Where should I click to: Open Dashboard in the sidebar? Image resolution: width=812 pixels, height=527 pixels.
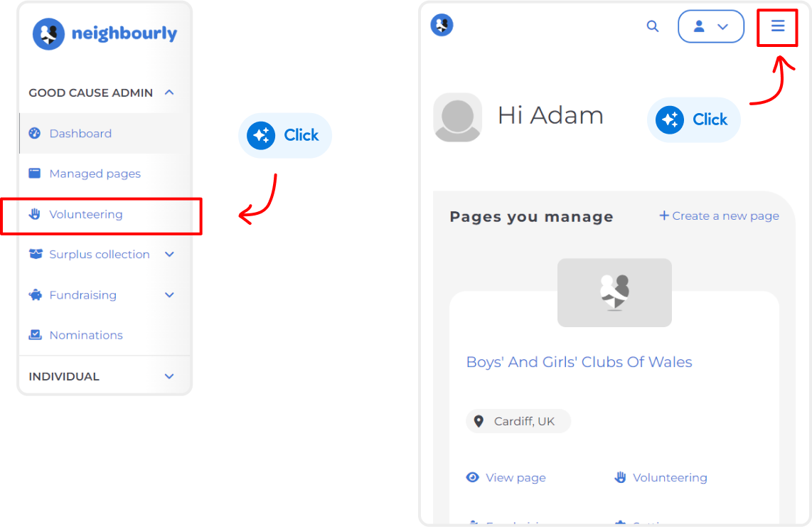[x=80, y=134]
